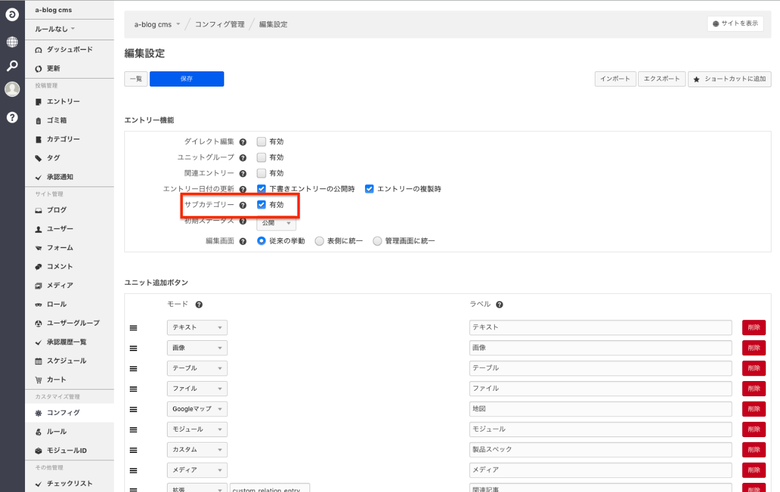780x492 pixels.
Task: Open スケジュール page
Action: (70, 361)
